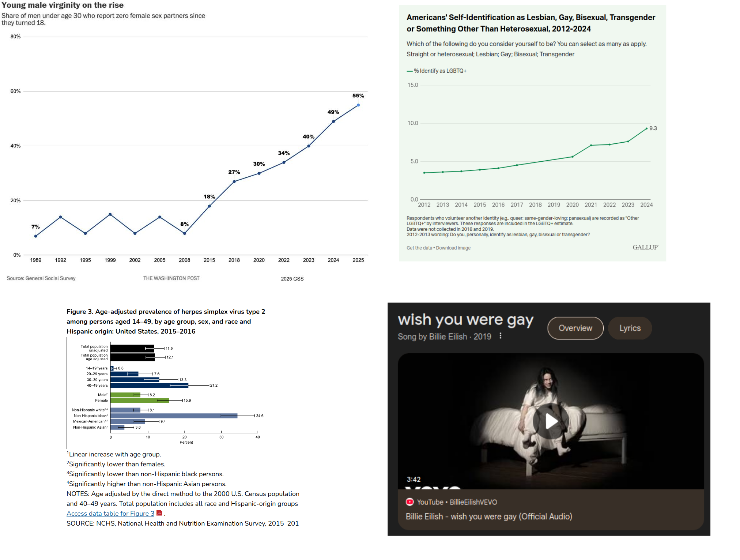The height and width of the screenshot is (560, 740).
Task: Click the 27% label at 2018
Action: pyautogui.click(x=234, y=172)
